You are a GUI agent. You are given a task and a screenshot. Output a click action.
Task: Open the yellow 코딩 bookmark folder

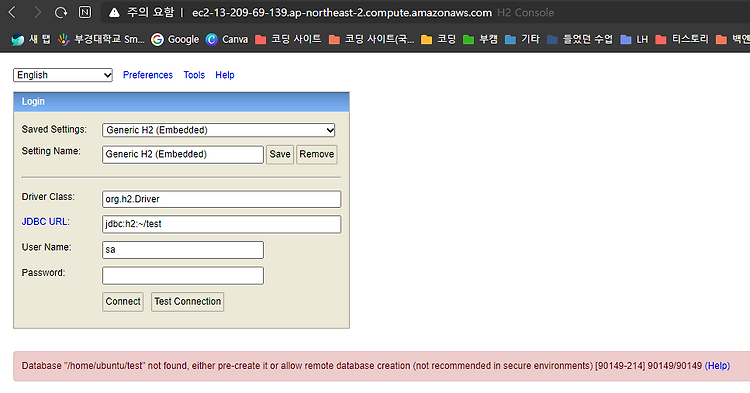pos(439,39)
